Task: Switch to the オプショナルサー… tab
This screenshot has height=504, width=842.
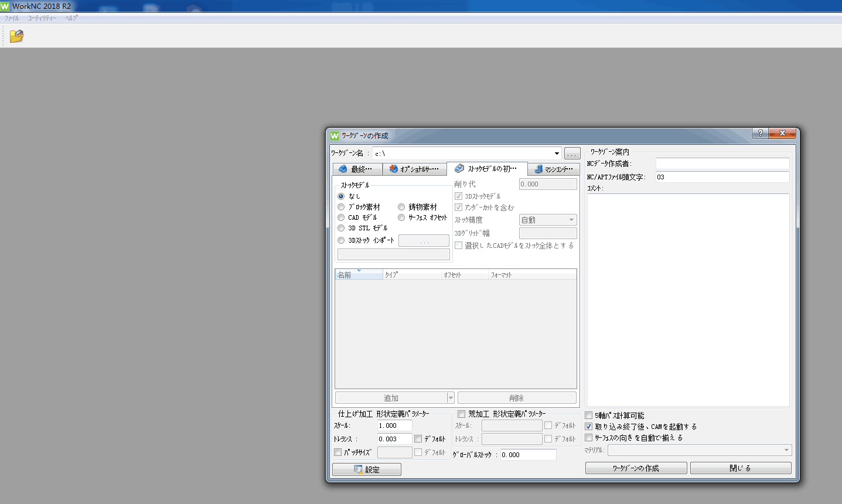Action: pos(414,169)
